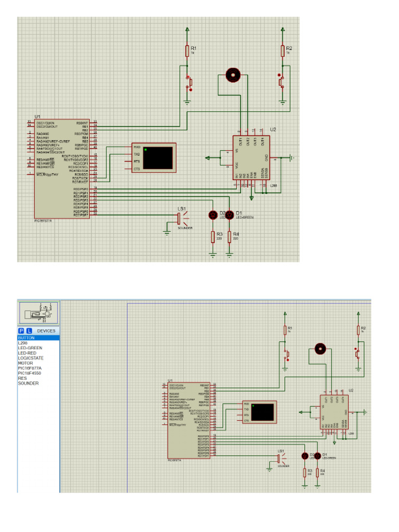This screenshot has height=532, width=399.
Task: Select BUTTON in the devices list
Action: [26, 338]
